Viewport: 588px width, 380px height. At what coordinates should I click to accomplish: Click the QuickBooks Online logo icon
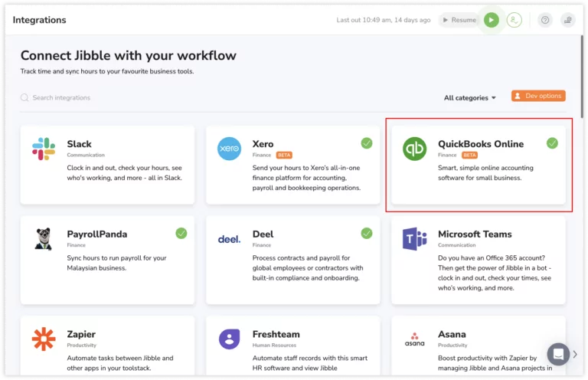(x=414, y=149)
